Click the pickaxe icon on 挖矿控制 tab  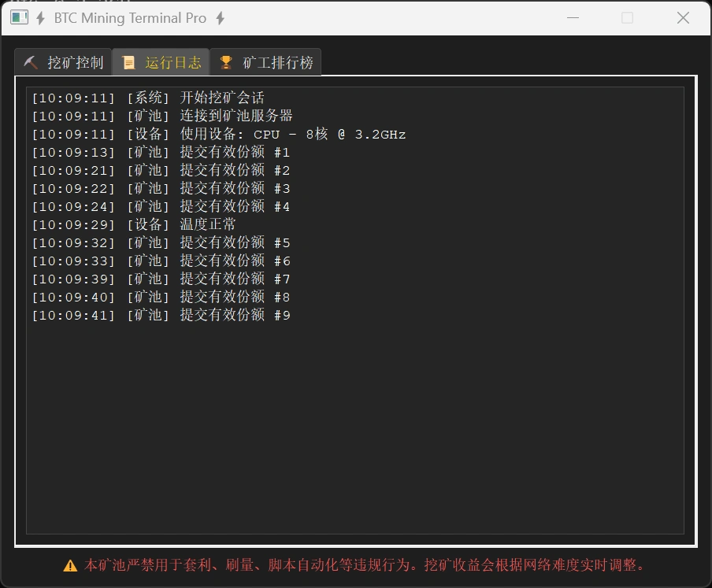(x=31, y=63)
